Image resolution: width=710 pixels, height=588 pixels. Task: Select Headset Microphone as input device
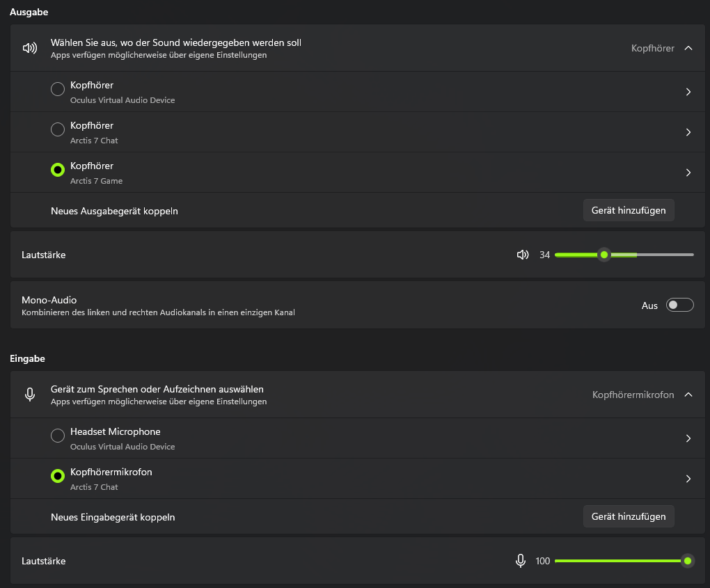pos(58,436)
